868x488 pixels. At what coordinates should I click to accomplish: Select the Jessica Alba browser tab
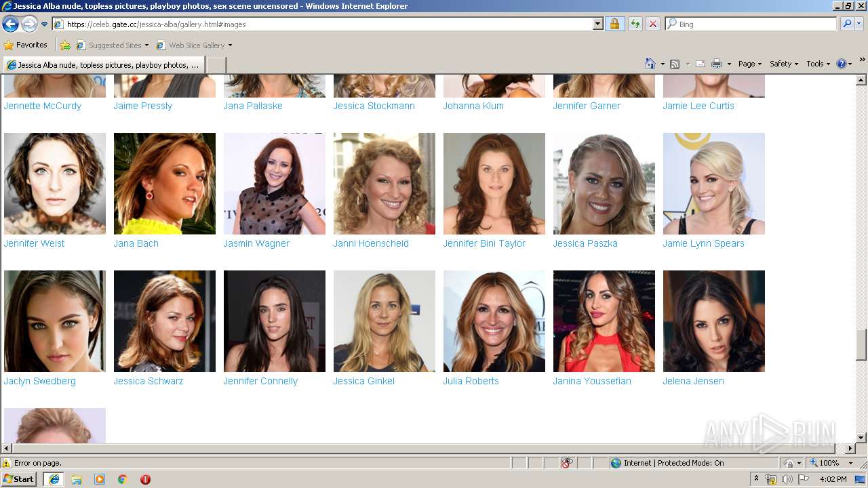point(103,65)
